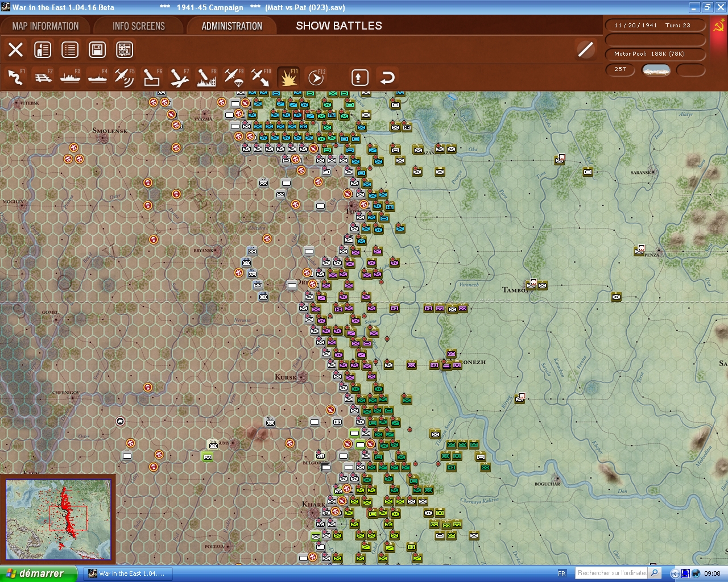Click the BRYANSK city label on the map
The width and height of the screenshot is (728, 582).
point(203,251)
